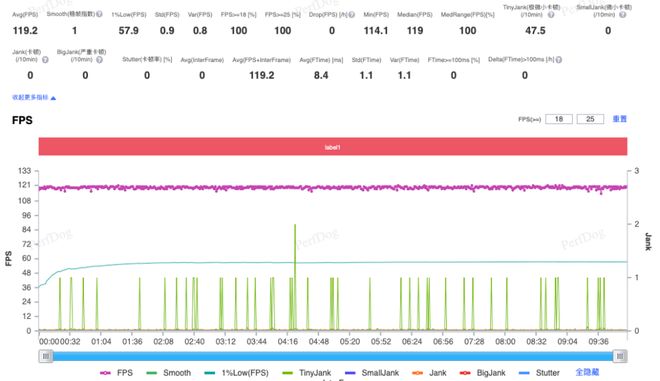Collapse the extra metrics via 收起更多指标
660x381 pixels.
coord(34,98)
